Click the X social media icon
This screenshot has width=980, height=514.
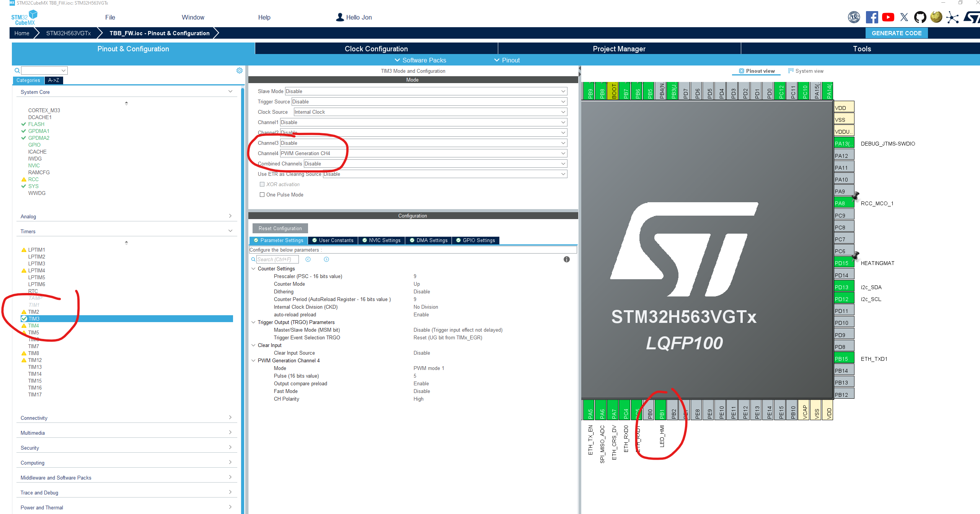click(904, 17)
